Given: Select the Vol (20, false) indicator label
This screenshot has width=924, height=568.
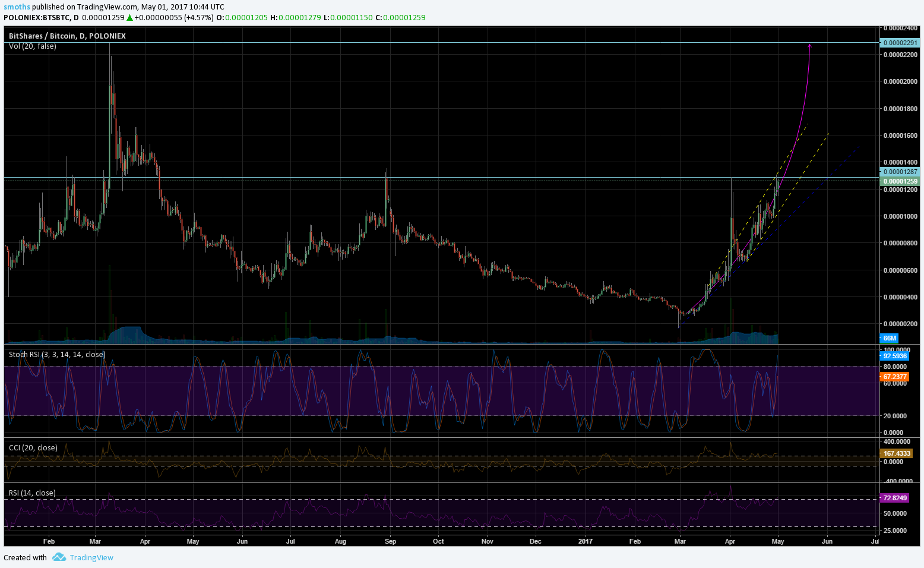Looking at the screenshot, I should pyautogui.click(x=33, y=46).
